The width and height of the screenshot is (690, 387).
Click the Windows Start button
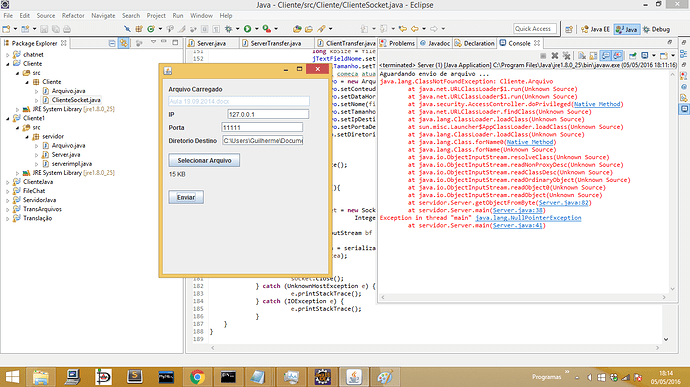pos(12,377)
